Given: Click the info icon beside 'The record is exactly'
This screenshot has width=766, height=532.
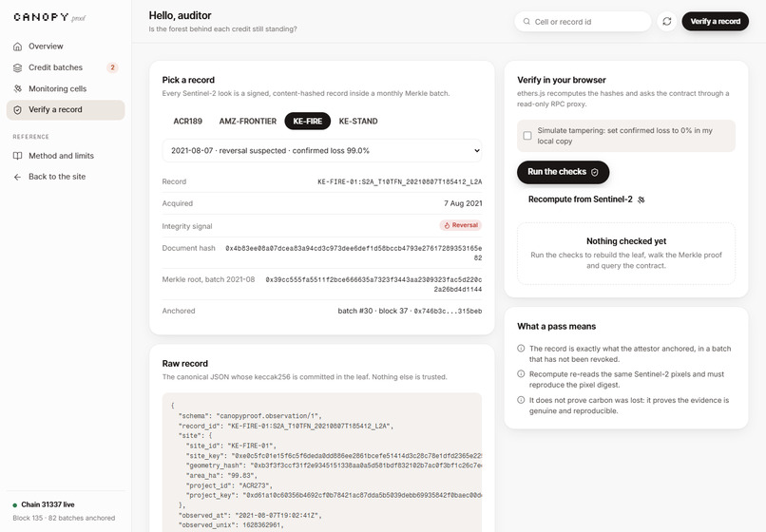Looking at the screenshot, I should (x=521, y=349).
